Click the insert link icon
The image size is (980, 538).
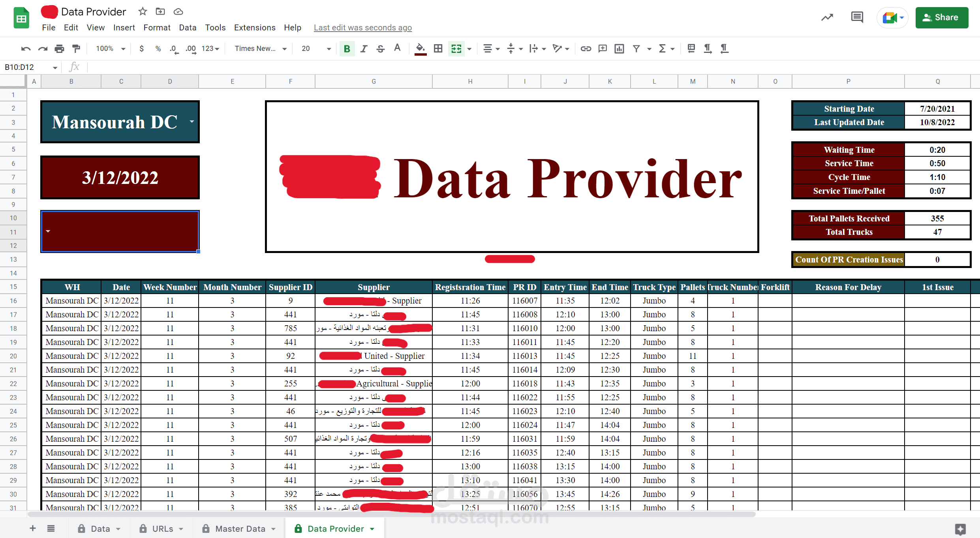click(586, 49)
